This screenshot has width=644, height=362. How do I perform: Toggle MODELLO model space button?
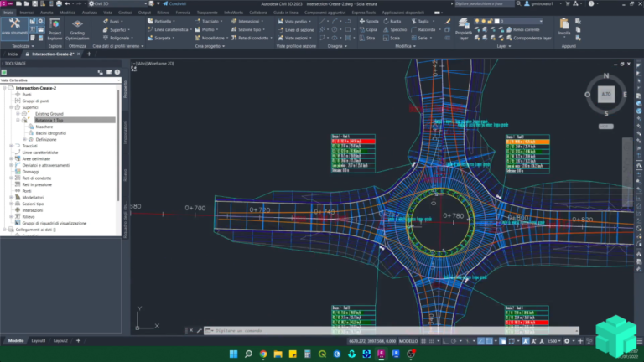coord(408,341)
